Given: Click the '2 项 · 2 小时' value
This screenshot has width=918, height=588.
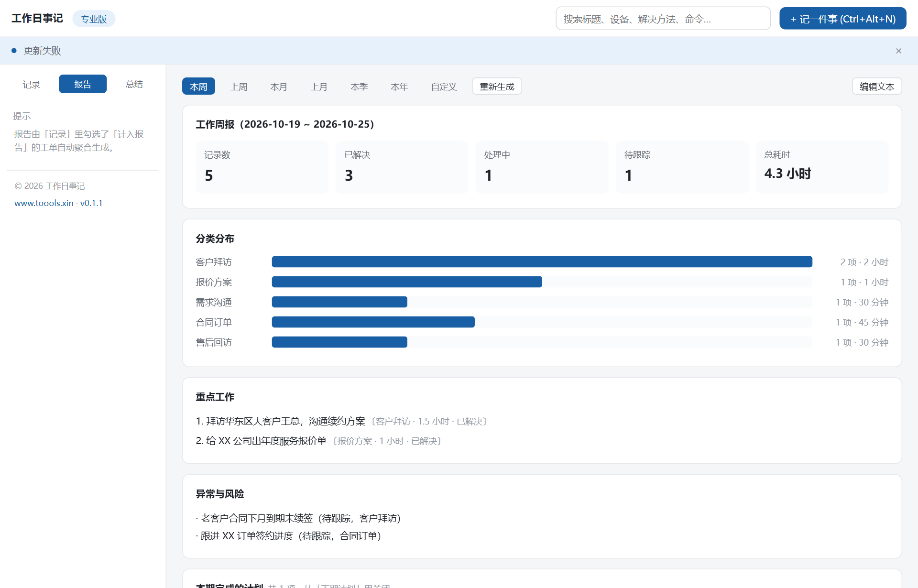Looking at the screenshot, I should click(x=864, y=262).
